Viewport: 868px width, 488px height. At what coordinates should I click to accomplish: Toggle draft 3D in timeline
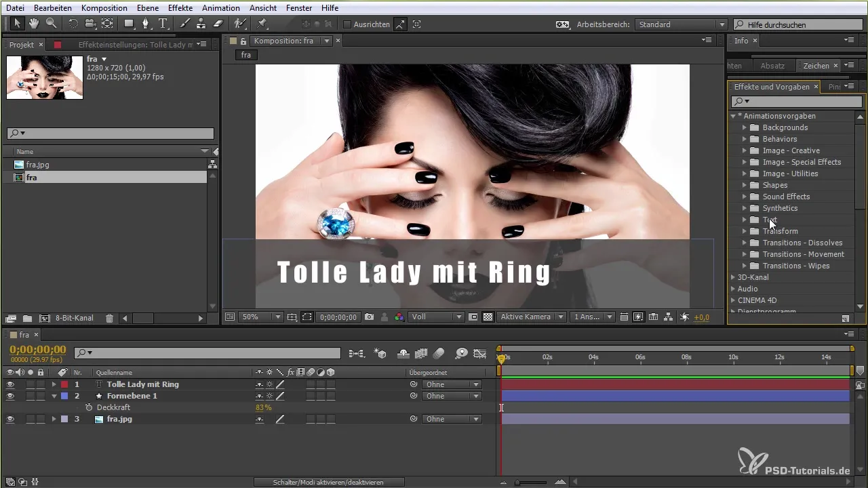(380, 352)
